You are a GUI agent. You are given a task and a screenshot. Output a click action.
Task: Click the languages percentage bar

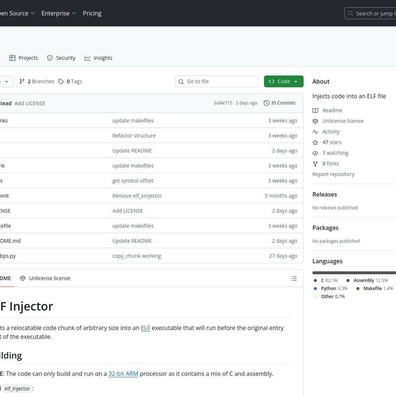pos(354,272)
